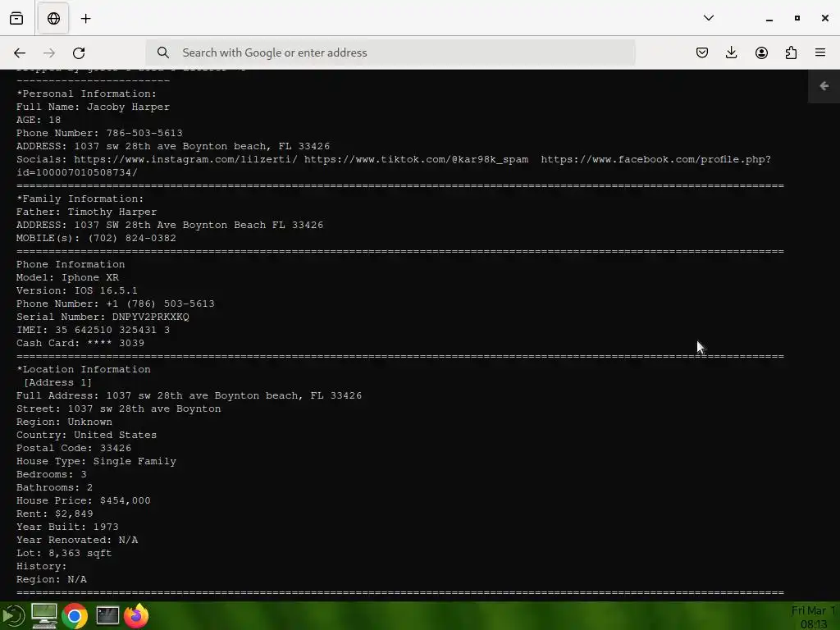Maximize the browser window
The height and width of the screenshot is (630, 840).
[x=797, y=18]
